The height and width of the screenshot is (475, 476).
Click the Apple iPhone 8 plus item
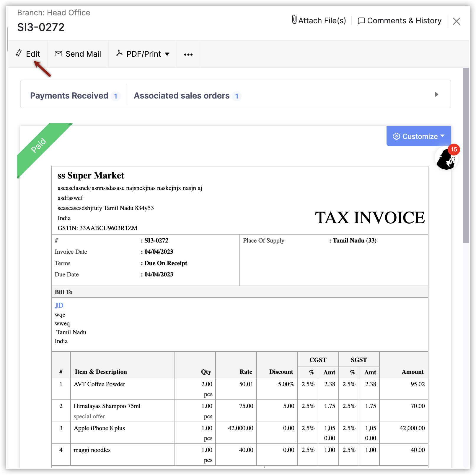[99, 428]
